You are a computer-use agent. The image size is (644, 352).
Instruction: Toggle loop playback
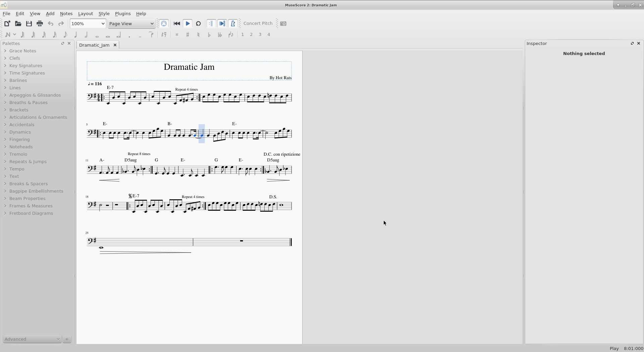point(199,23)
